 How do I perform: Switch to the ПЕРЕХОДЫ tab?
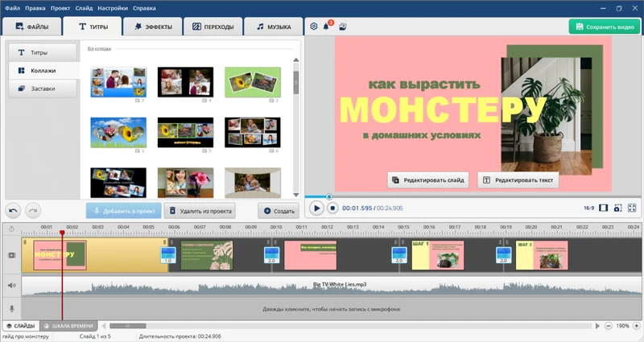(213, 27)
